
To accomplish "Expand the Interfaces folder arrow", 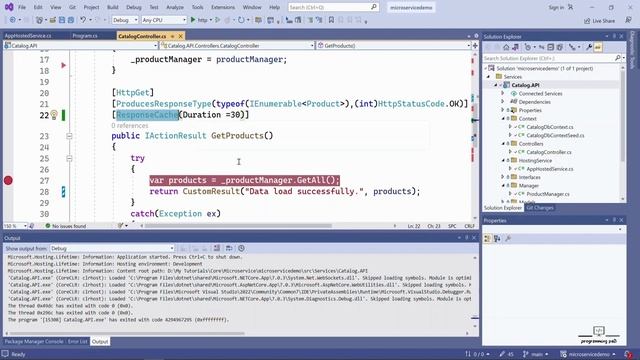I will coord(503,177).
